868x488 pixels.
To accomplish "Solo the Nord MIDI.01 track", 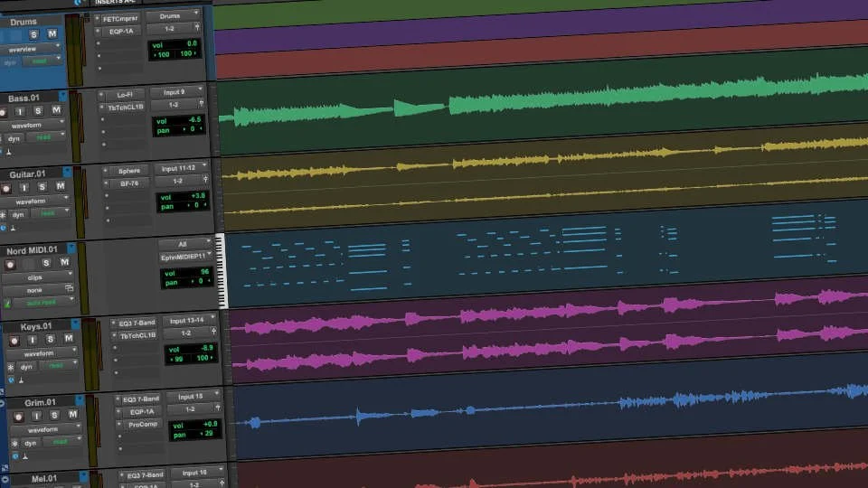I will [x=46, y=263].
